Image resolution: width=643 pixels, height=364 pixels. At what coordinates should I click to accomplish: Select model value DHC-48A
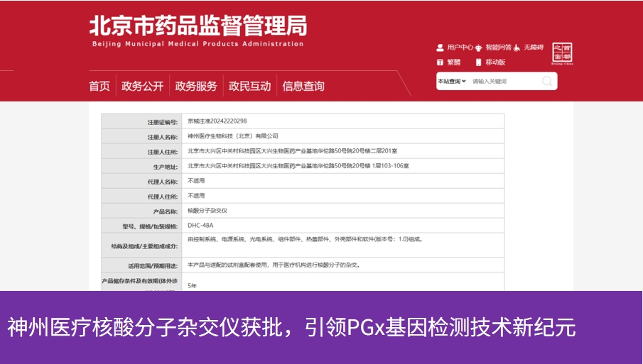200,225
